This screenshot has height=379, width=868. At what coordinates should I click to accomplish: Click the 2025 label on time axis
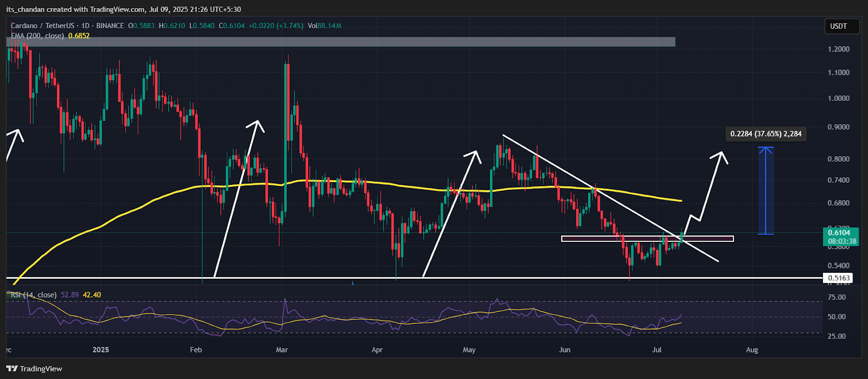pyautogui.click(x=101, y=350)
